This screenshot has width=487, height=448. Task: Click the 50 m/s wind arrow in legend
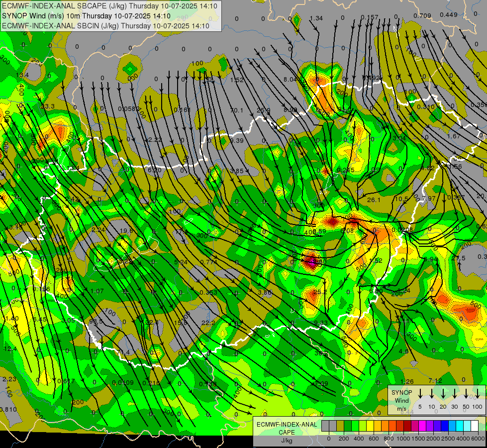coord(466,393)
